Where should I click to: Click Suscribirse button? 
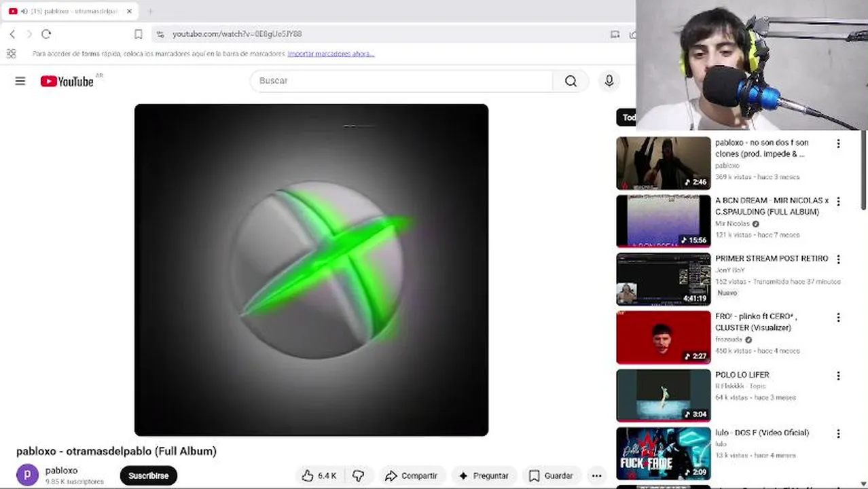click(x=148, y=475)
